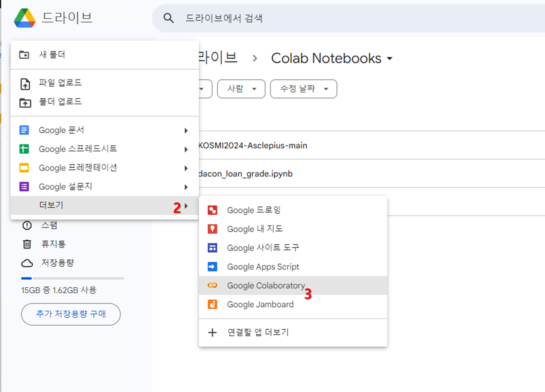Image resolution: width=545 pixels, height=392 pixels.
Task: Click the trash bin icon
Action: point(27,244)
